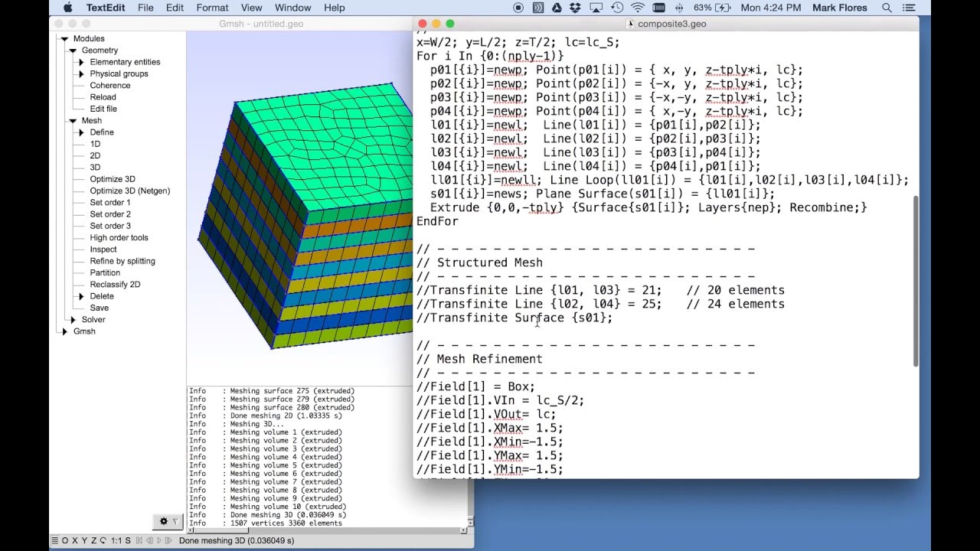
Task: Expand the Delete node under Mesh
Action: coord(81,296)
